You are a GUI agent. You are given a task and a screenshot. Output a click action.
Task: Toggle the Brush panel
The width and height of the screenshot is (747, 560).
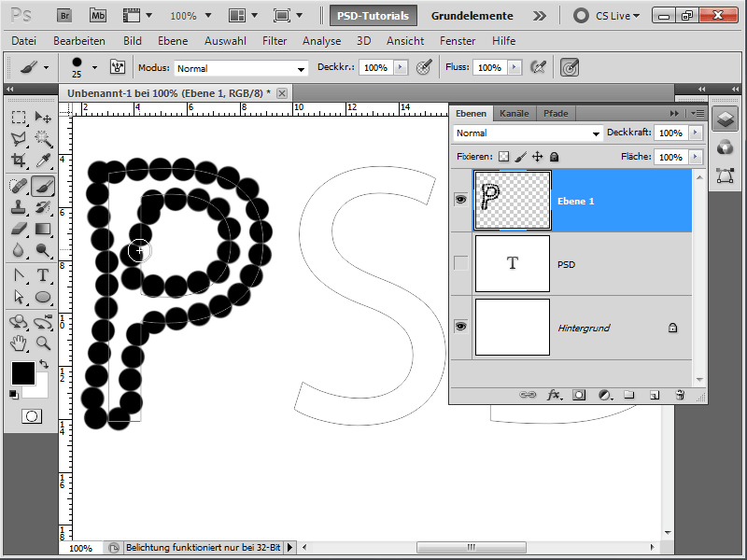[x=118, y=66]
